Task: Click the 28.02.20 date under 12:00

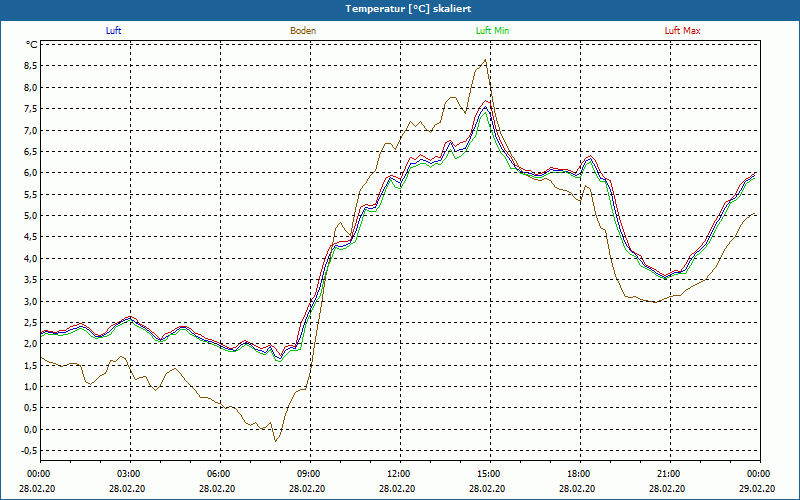Action: coord(397,488)
